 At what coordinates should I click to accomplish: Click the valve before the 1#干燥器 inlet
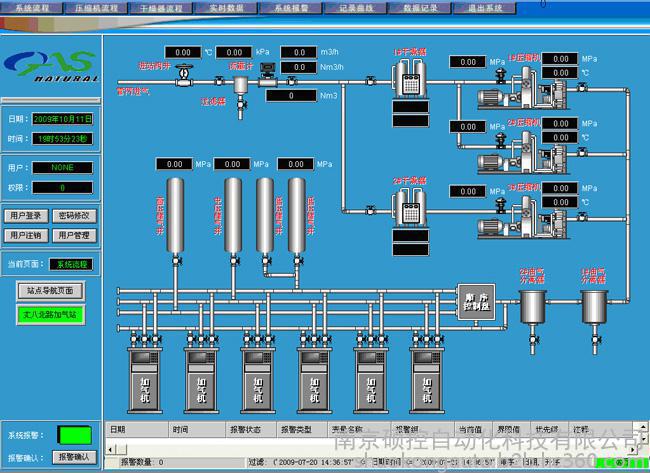coord(370,81)
